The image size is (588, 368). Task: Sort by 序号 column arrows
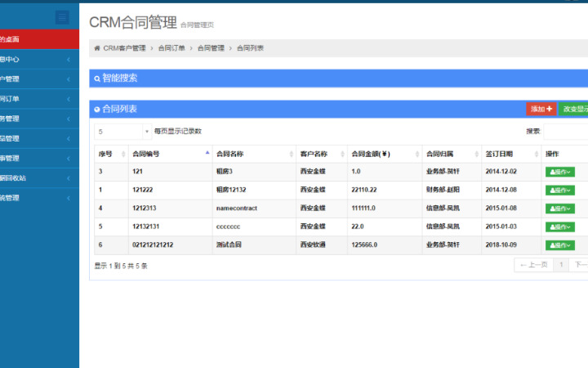123,154
